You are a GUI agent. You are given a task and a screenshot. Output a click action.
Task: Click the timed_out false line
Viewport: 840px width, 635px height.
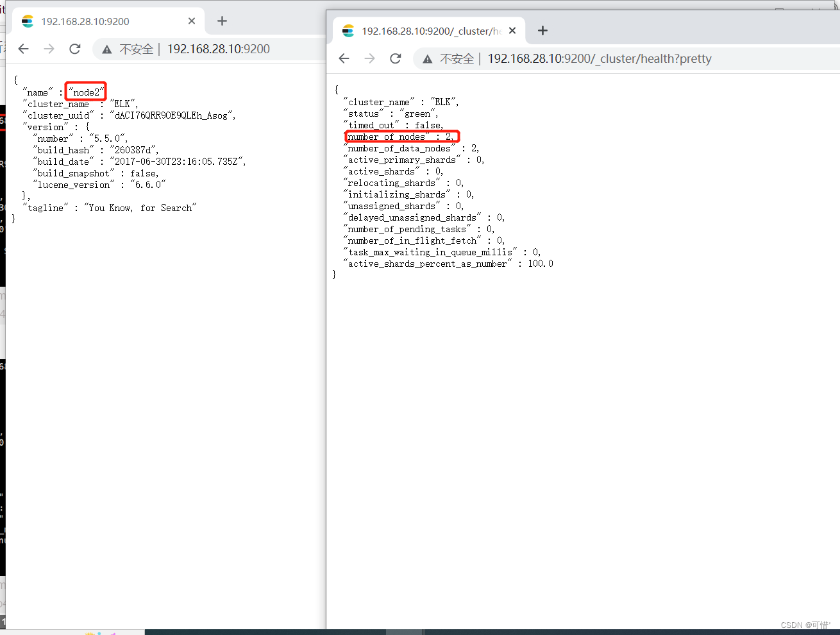(394, 125)
